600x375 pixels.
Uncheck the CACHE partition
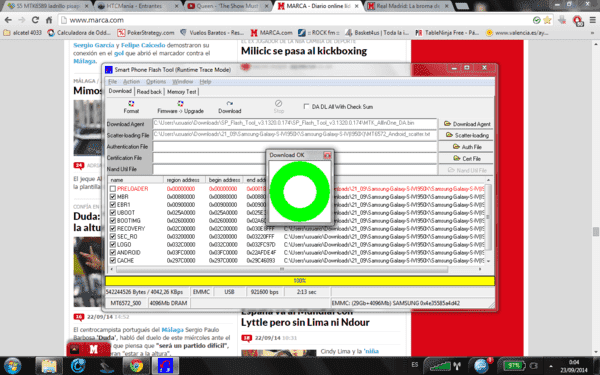click(x=112, y=261)
